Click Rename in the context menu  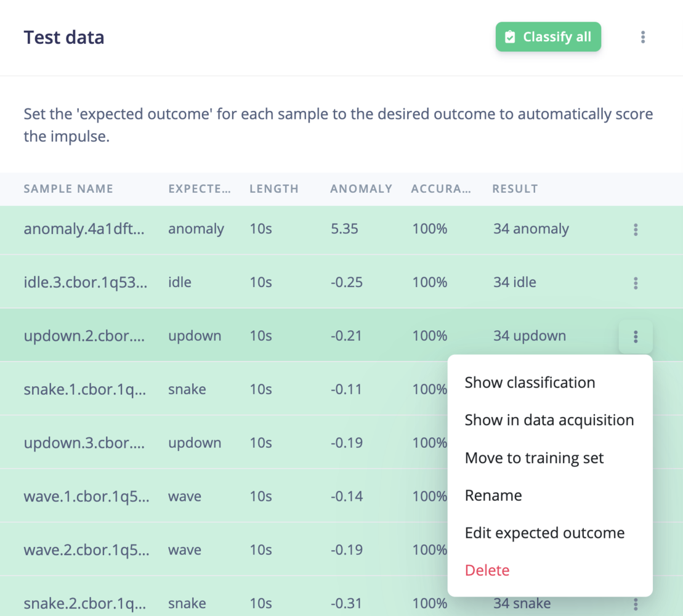point(493,496)
